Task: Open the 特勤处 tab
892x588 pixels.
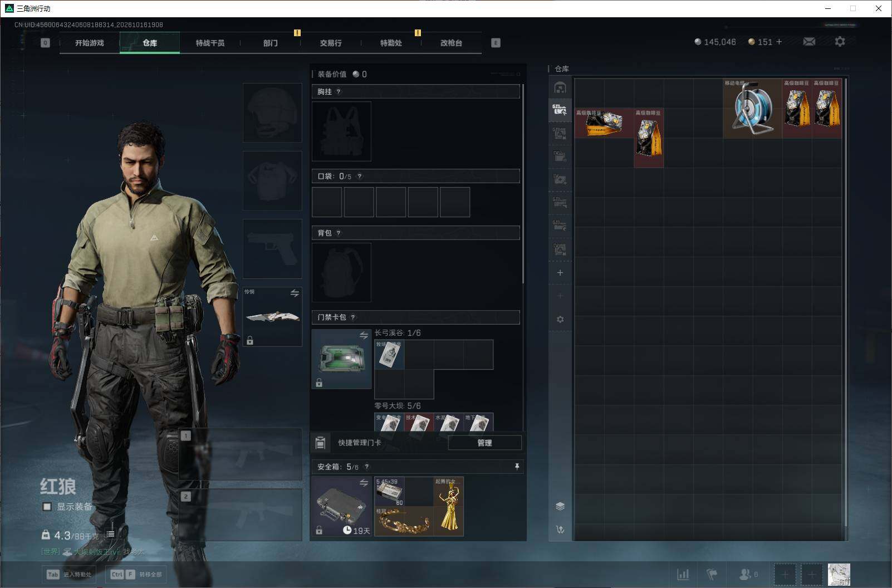Action: [x=391, y=43]
